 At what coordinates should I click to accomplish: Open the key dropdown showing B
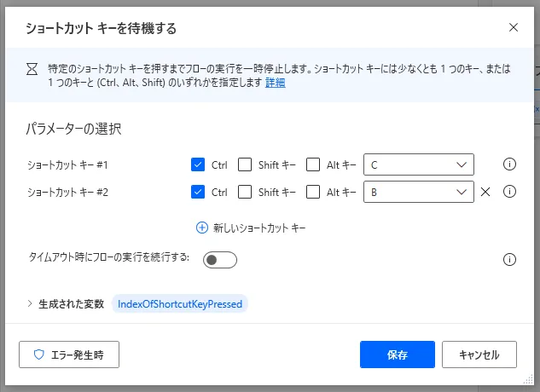pyautogui.click(x=418, y=192)
